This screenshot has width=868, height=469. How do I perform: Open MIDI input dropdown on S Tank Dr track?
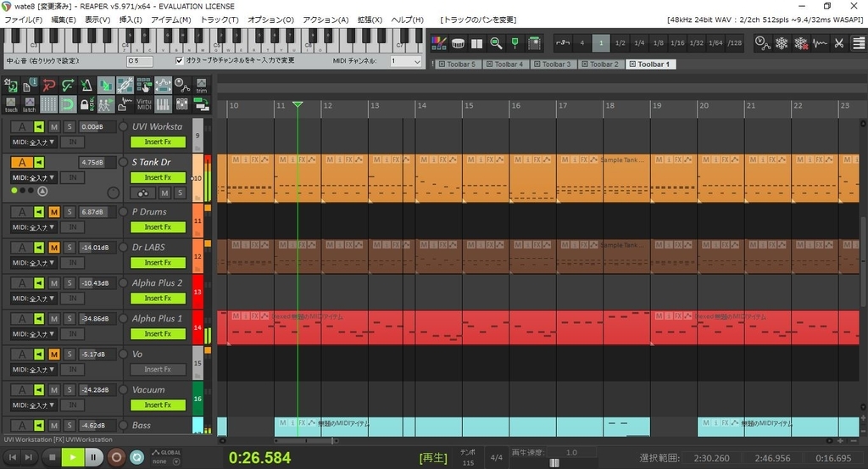coord(34,178)
